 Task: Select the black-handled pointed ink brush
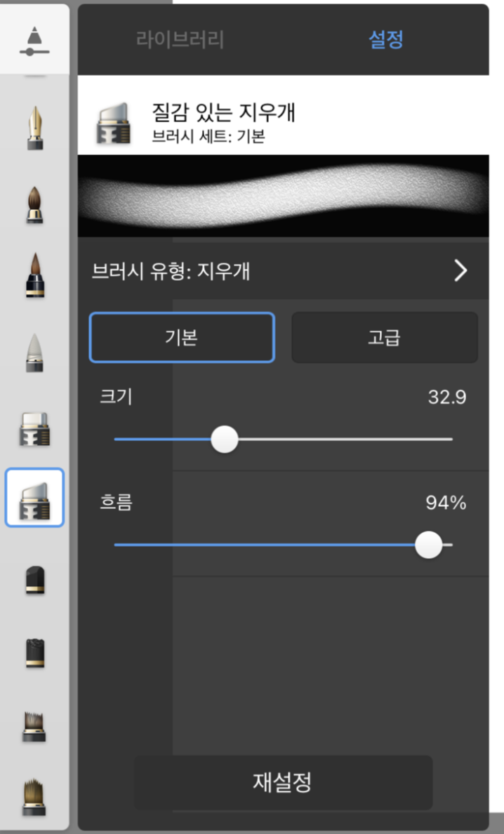35,275
